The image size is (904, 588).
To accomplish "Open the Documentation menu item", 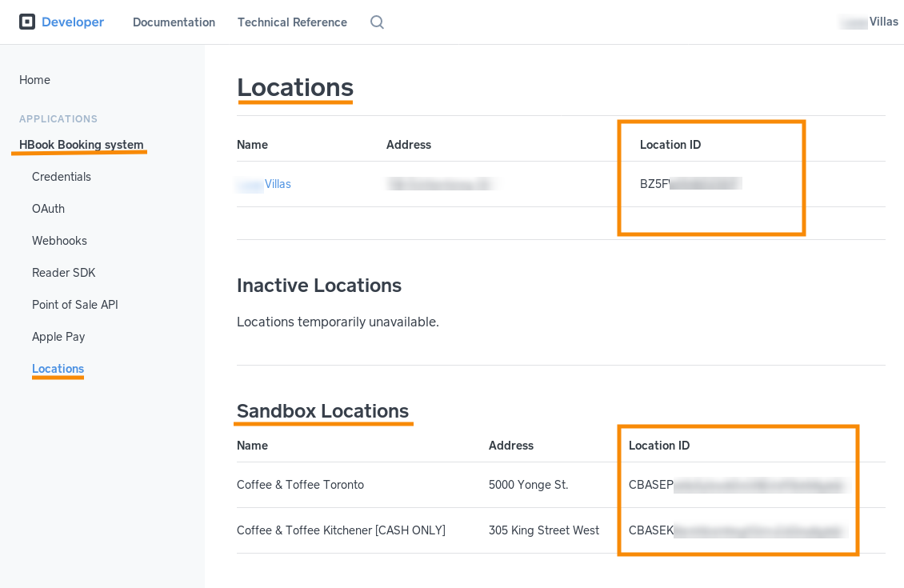I will (174, 22).
